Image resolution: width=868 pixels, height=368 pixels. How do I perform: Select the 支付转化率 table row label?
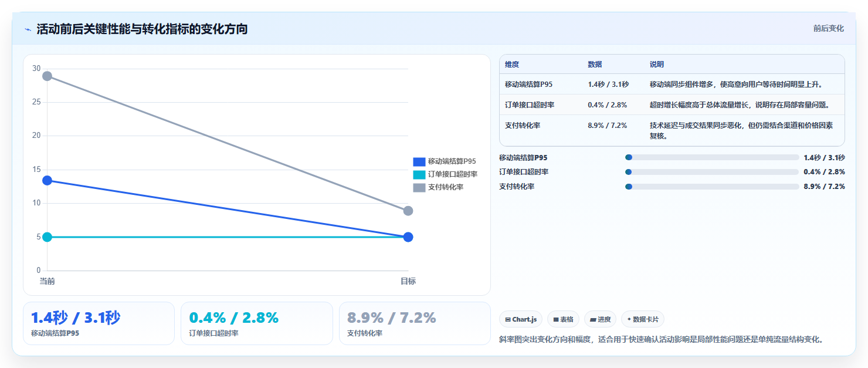coord(523,126)
